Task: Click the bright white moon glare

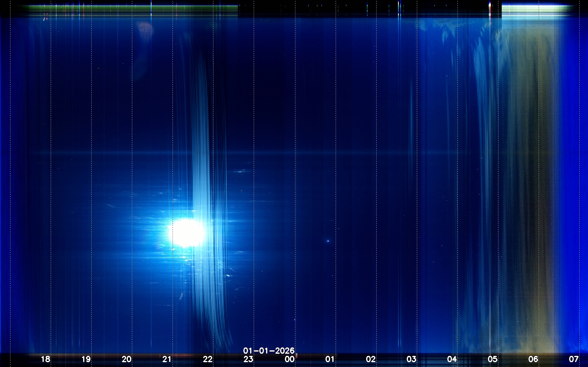Action: click(187, 233)
